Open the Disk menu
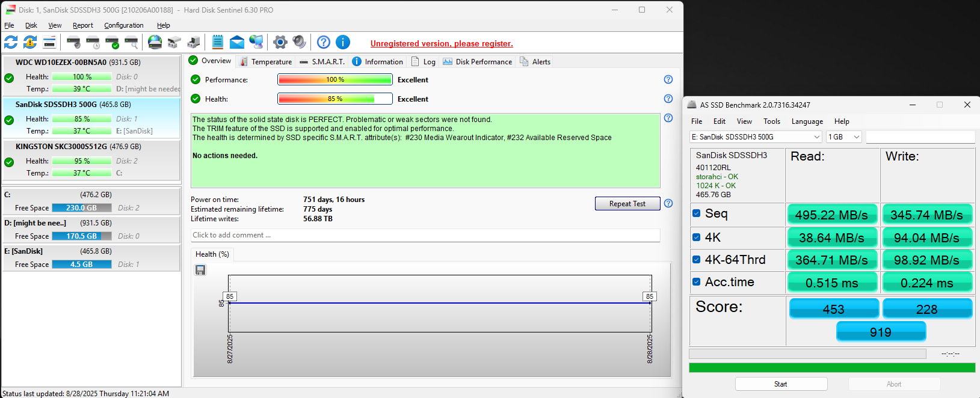 point(31,25)
